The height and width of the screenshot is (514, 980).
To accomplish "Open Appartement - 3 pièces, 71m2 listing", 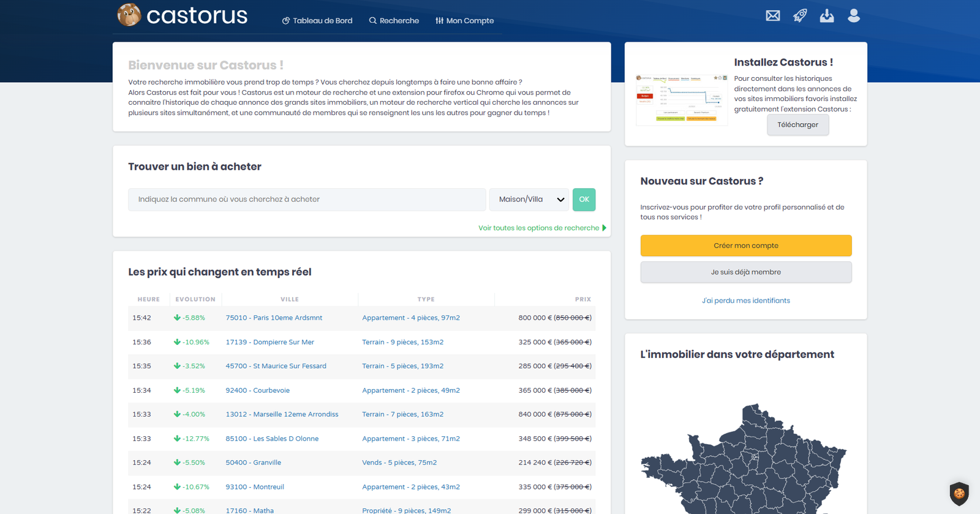I will tap(411, 439).
